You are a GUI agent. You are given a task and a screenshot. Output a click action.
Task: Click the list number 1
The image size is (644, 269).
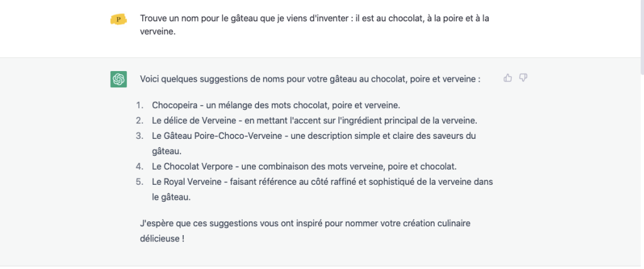tap(140, 106)
